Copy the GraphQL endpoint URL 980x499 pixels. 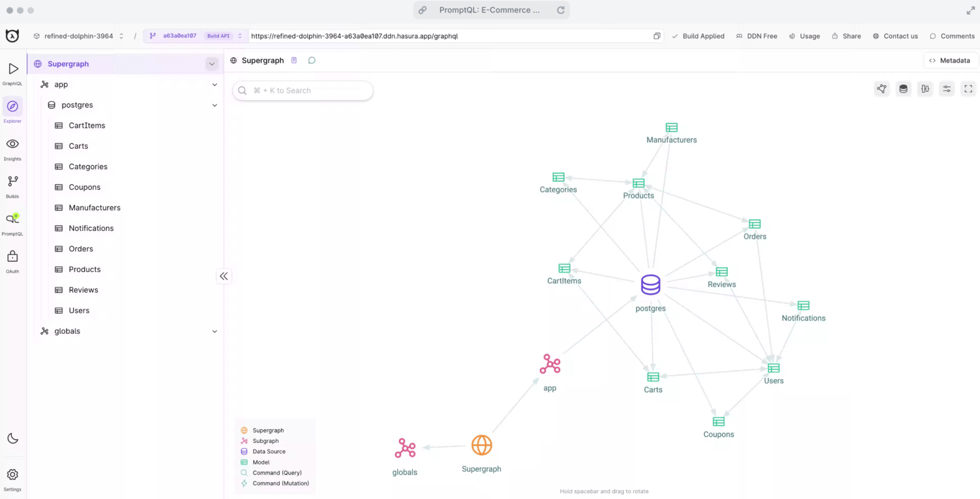click(657, 37)
